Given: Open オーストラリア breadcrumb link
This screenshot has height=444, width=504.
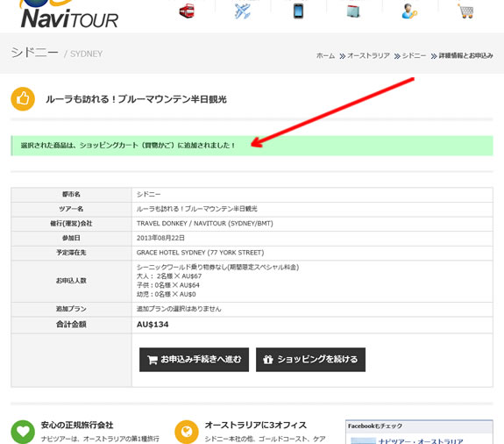Looking at the screenshot, I should tap(368, 55).
